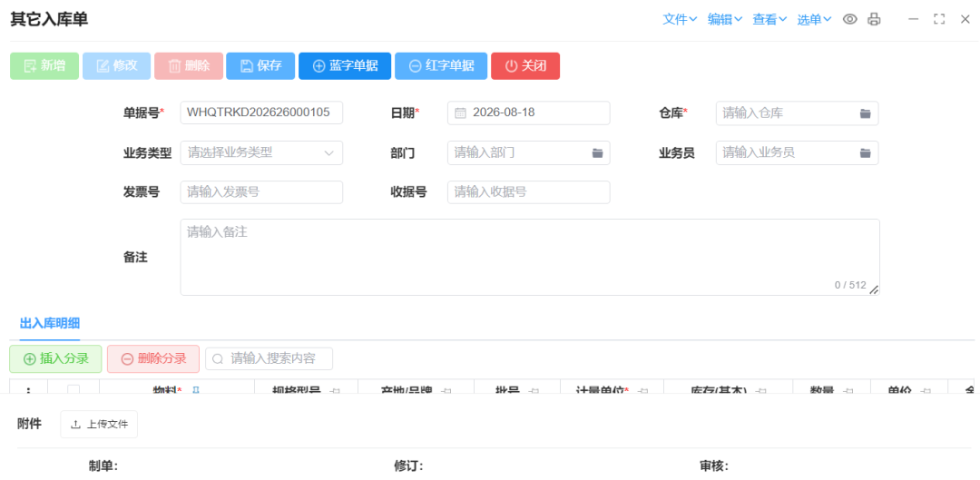The image size is (980, 480).
Task: Click the calendar icon in date field
Action: point(461,113)
